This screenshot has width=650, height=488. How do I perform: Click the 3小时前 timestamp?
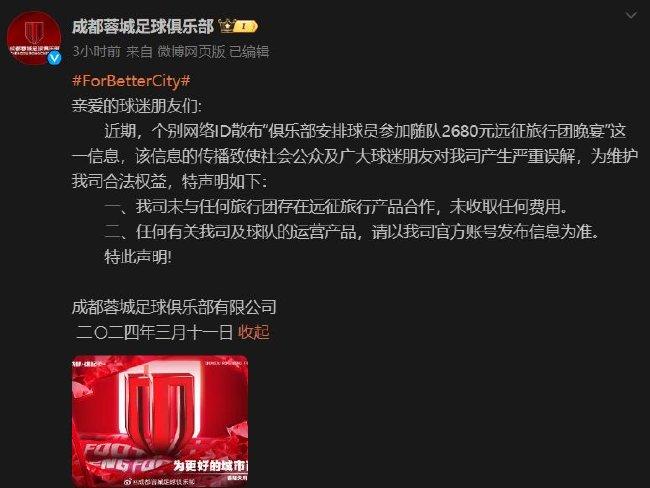pyautogui.click(x=96, y=51)
